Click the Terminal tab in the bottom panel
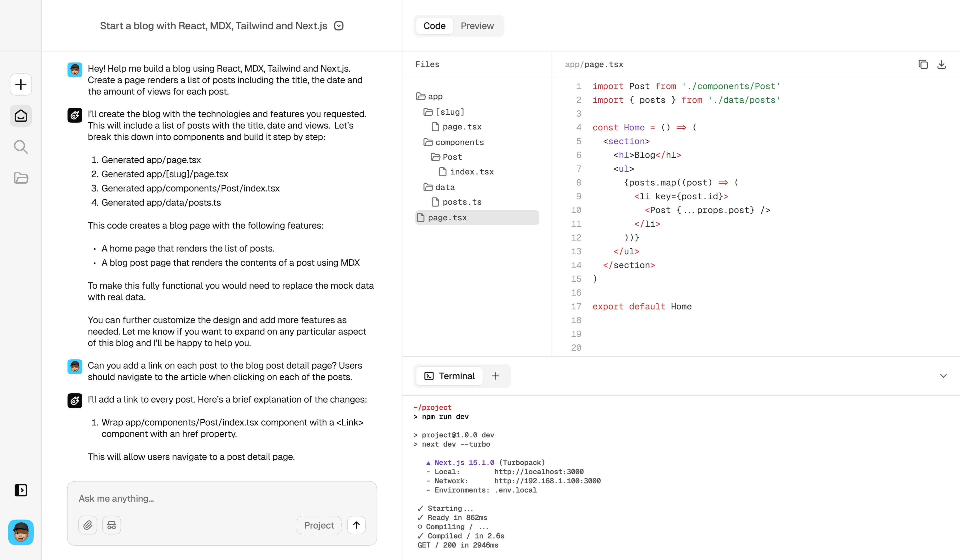The width and height of the screenshot is (960, 560). coord(449,376)
